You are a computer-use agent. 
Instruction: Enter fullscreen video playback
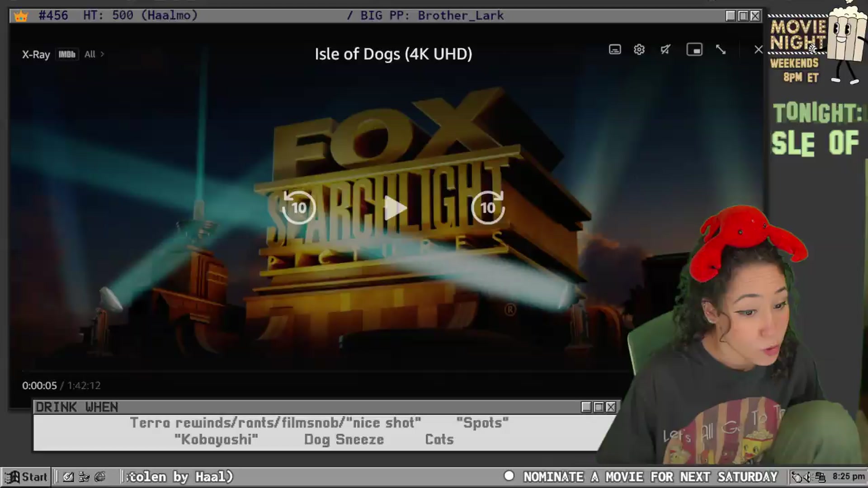(x=721, y=49)
